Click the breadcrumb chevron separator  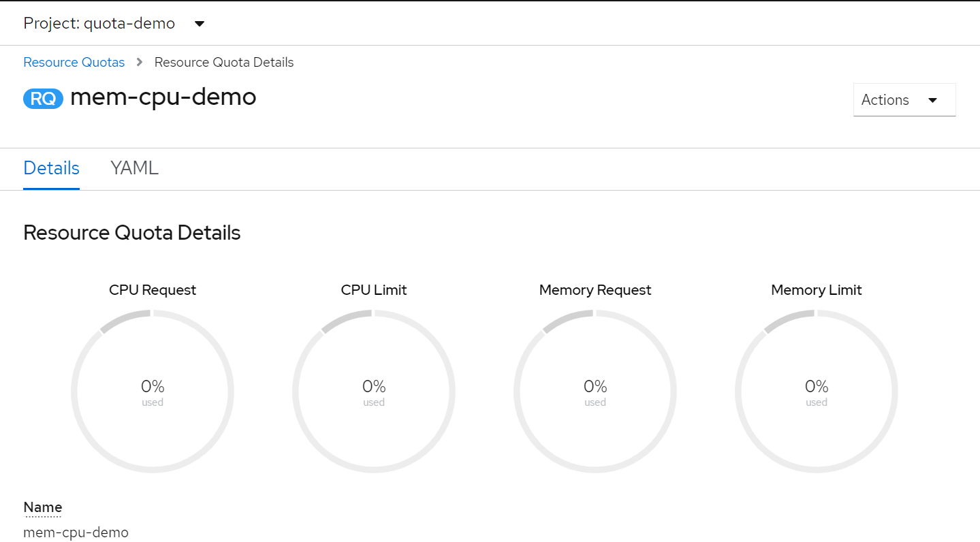tap(138, 62)
